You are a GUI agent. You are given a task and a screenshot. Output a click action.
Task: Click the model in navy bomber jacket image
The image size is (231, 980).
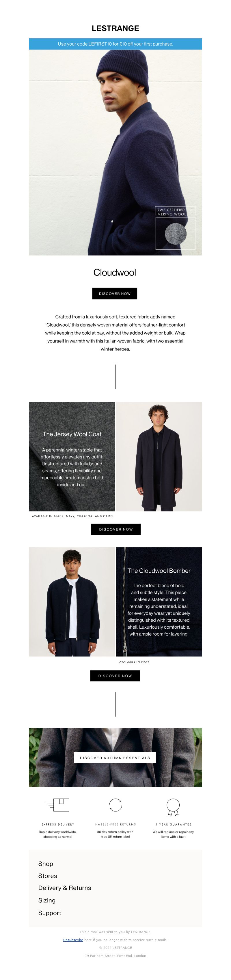(x=72, y=602)
